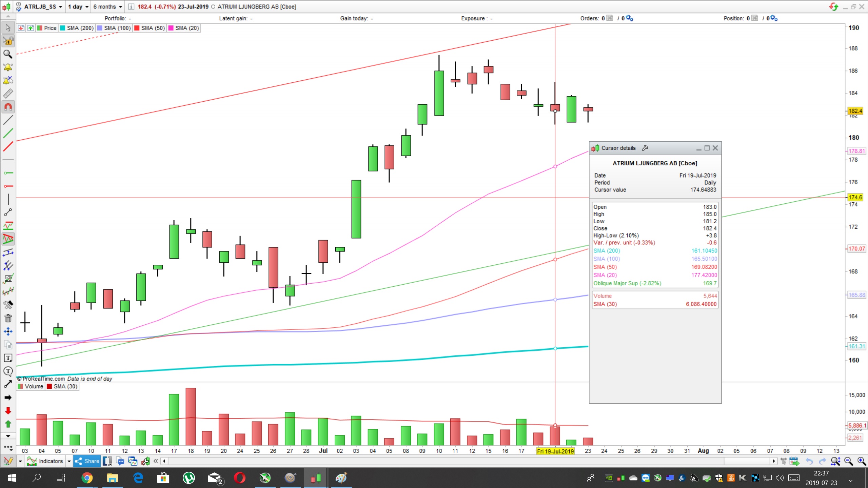Click the trash delete objects icon
This screenshot has height=488, width=868.
[8, 318]
